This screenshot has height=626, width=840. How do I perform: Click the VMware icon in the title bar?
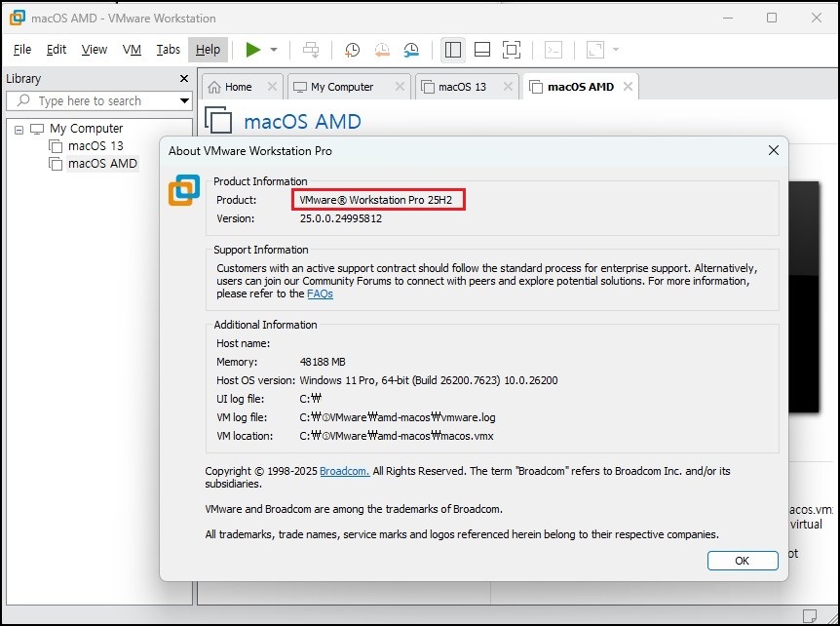[18, 18]
